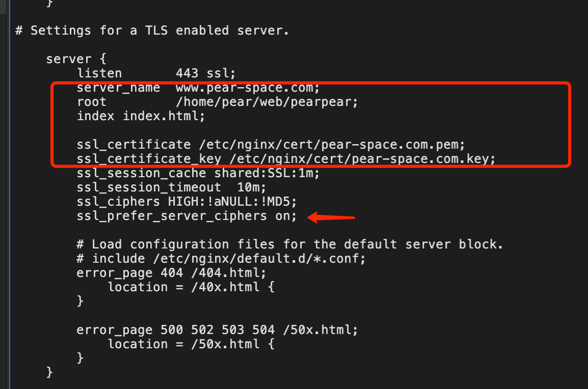Click the 'location = /40x.html {' line
588x389 pixels.
pos(191,287)
